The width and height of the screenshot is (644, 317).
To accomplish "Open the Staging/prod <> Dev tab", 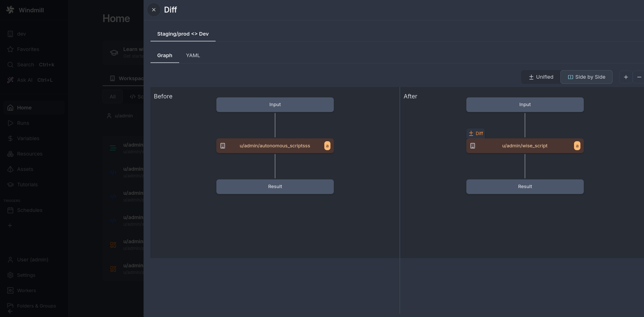I will point(183,34).
